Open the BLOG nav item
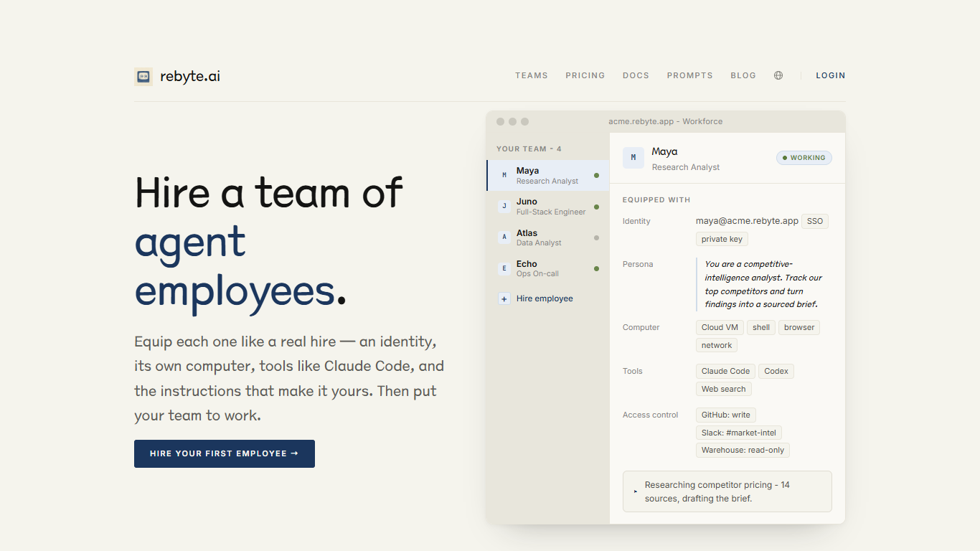 743,75
